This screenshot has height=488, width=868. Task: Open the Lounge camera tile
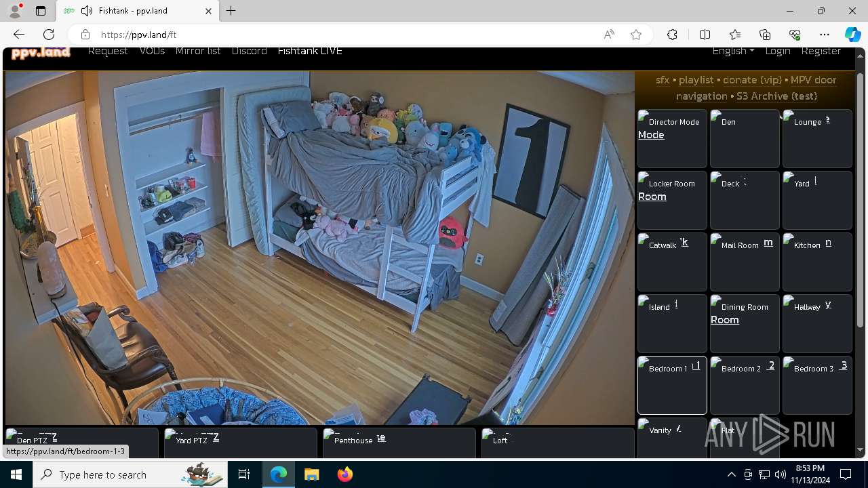click(817, 138)
